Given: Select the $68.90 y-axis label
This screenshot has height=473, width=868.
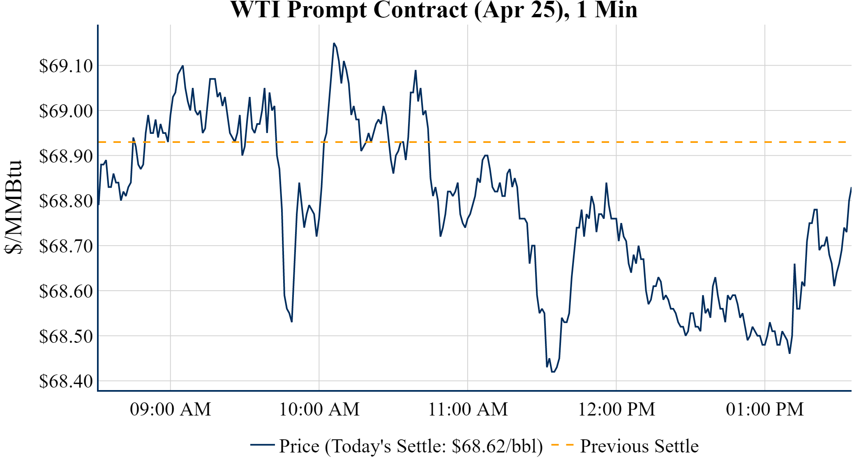Looking at the screenshot, I should pyautogui.click(x=66, y=156).
